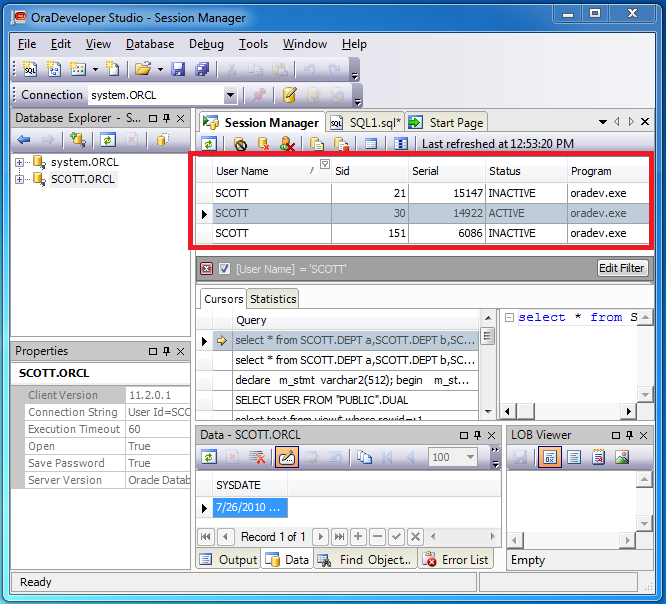Open the File menu

[x=27, y=44]
